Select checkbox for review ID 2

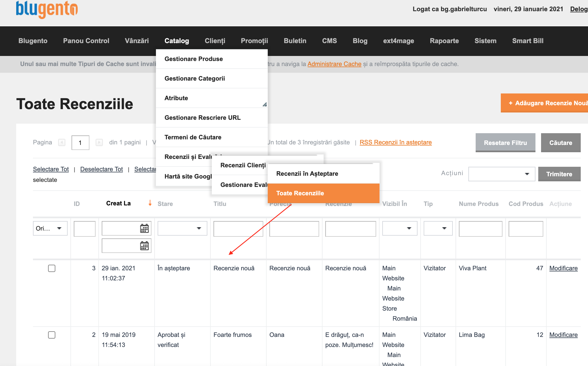[52, 335]
